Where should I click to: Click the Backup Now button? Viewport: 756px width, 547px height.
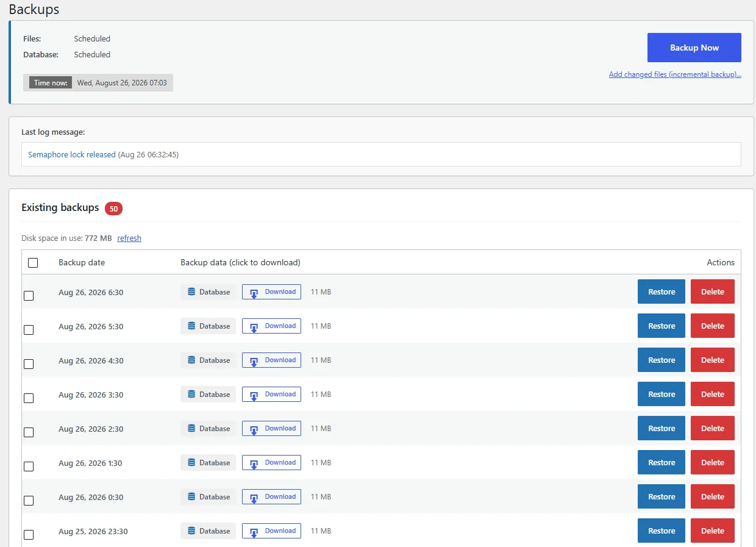coord(694,48)
